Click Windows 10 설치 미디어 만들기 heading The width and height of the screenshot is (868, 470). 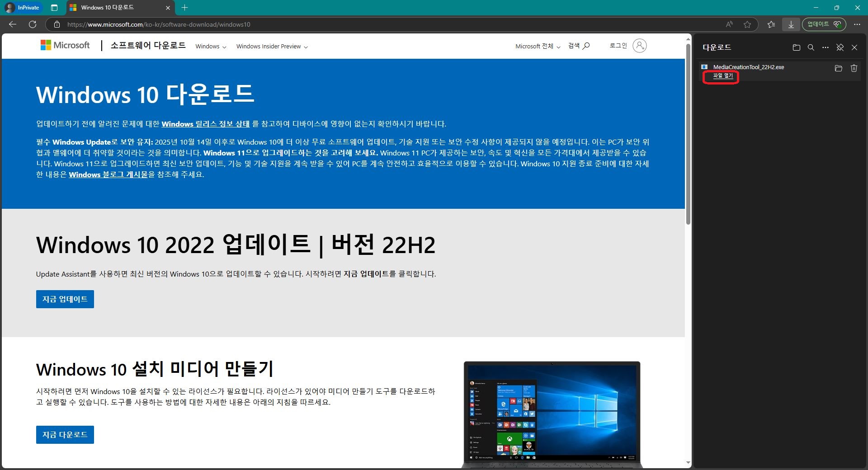point(155,369)
